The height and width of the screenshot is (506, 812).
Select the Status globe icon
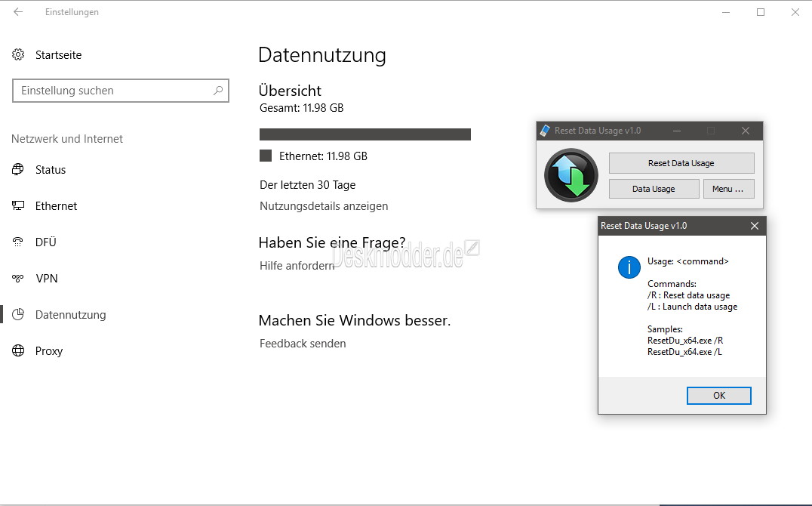(18, 169)
